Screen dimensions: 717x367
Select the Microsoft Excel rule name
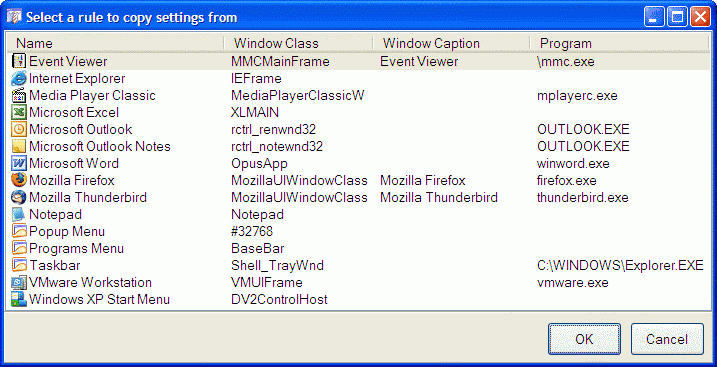pyautogui.click(x=74, y=112)
